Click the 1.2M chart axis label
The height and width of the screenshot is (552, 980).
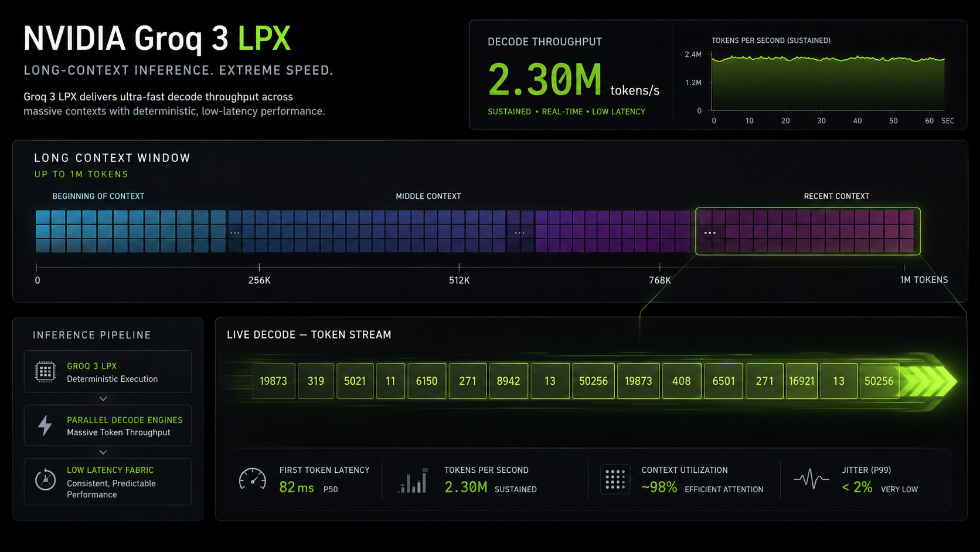(693, 83)
